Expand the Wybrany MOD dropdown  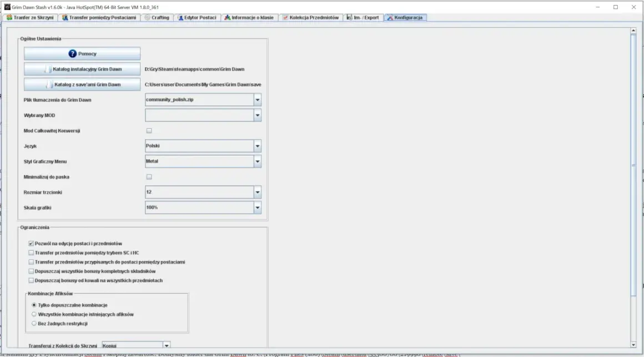(x=203, y=115)
